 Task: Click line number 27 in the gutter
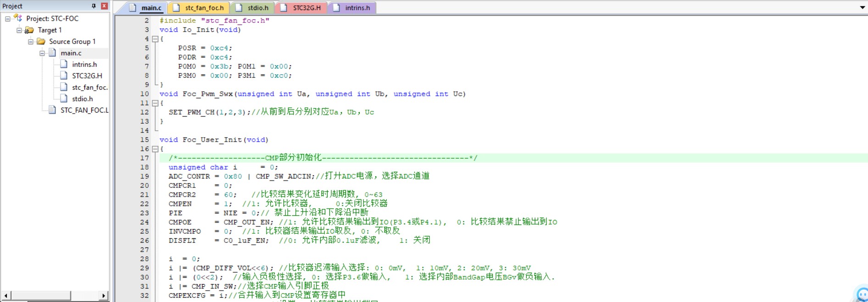pos(145,250)
